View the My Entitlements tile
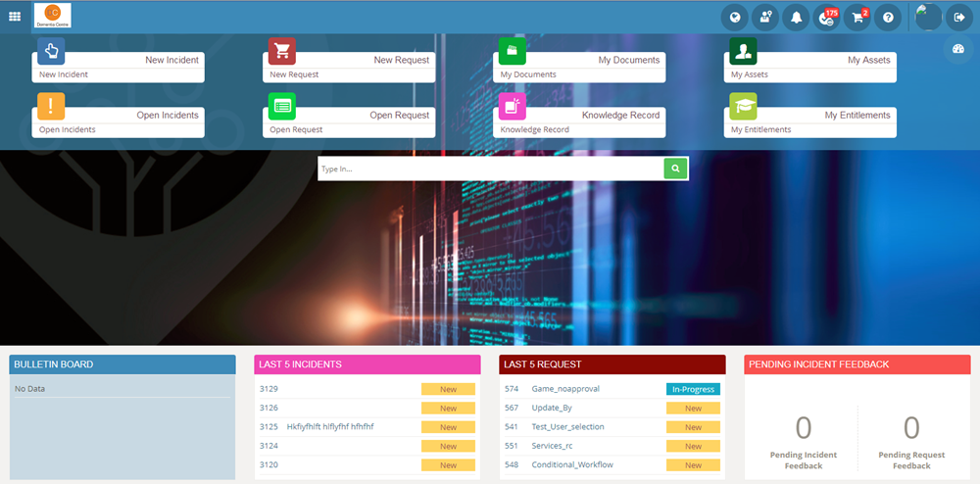This screenshot has width=980, height=484. tap(811, 121)
